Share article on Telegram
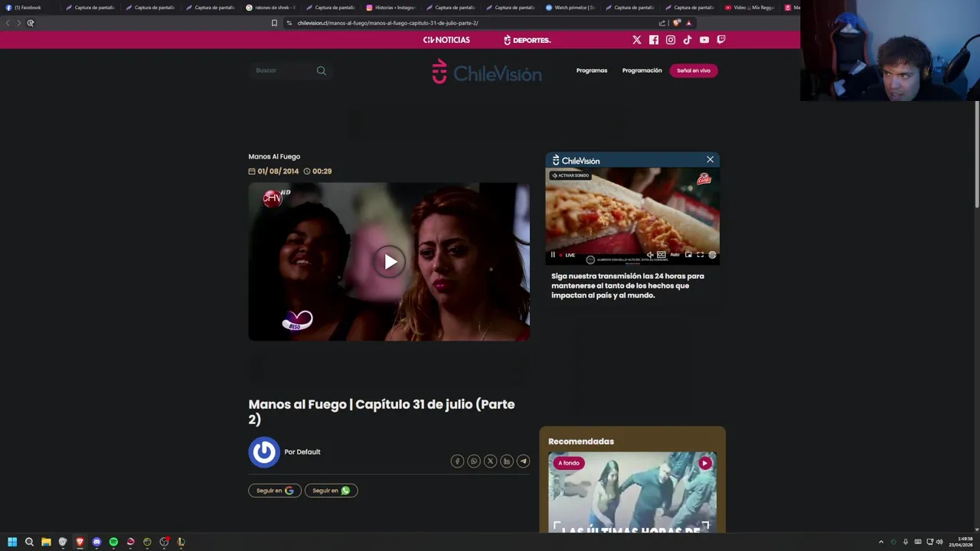This screenshot has width=980, height=551. [523, 461]
